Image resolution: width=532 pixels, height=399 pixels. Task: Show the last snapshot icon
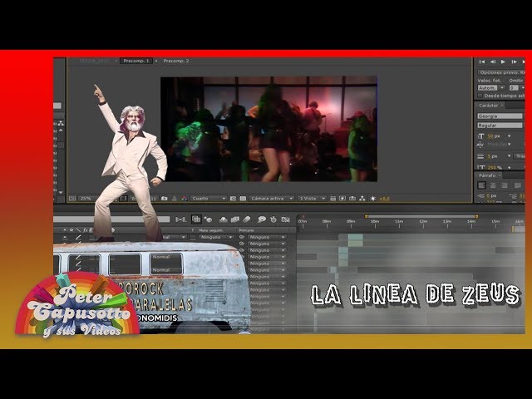[174, 199]
